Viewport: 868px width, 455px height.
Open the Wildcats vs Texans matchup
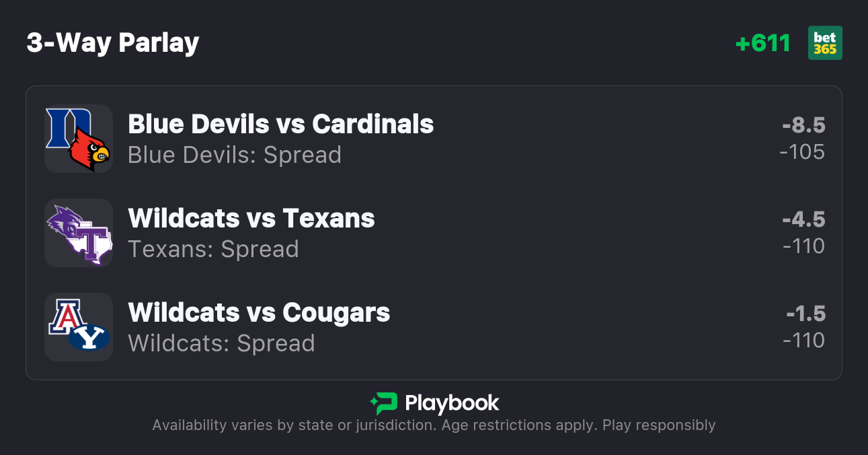pos(251,218)
